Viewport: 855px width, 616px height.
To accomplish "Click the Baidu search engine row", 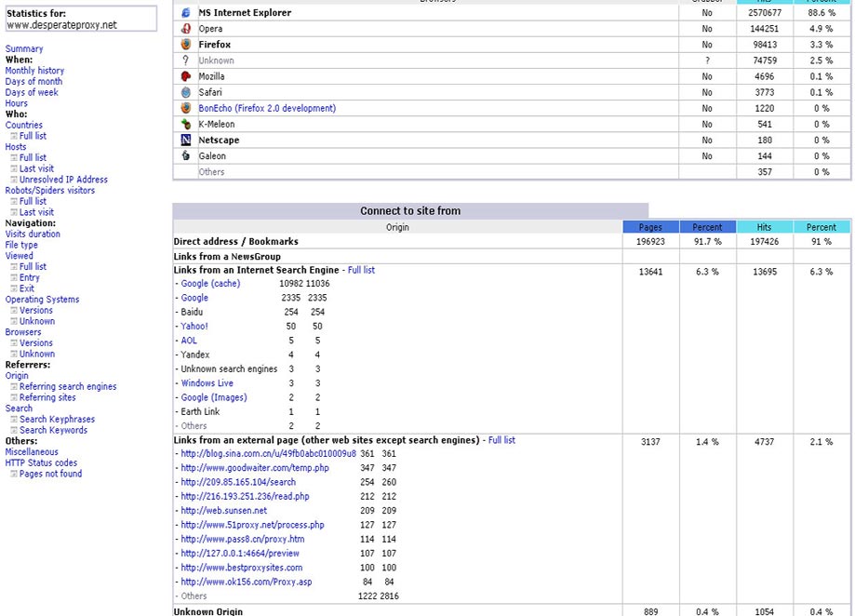I will click(x=192, y=312).
